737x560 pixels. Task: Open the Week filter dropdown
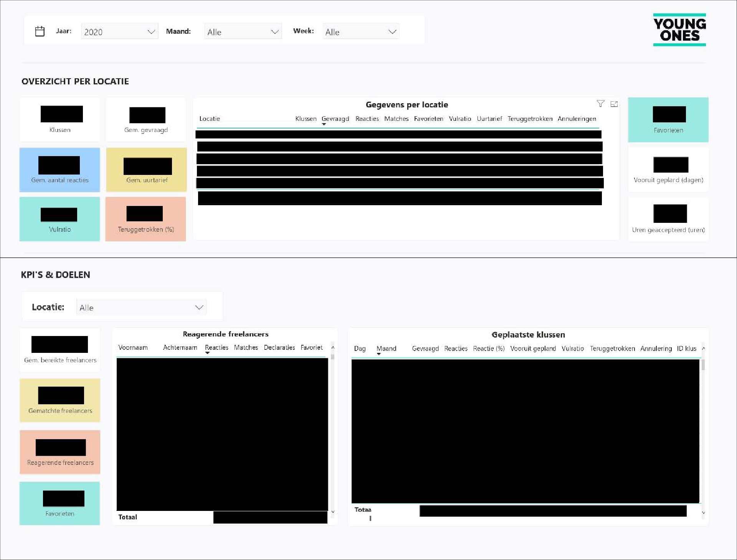[x=360, y=31]
